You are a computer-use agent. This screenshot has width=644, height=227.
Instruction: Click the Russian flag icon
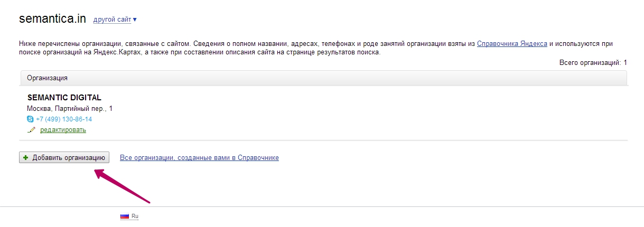tap(125, 216)
